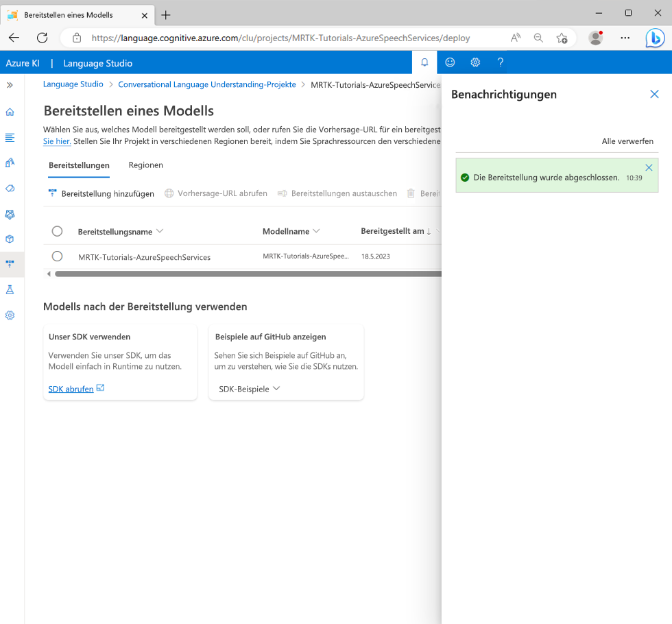This screenshot has height=624, width=672.
Task: Sort by Bereitgestellt am column
Action: coord(396,231)
